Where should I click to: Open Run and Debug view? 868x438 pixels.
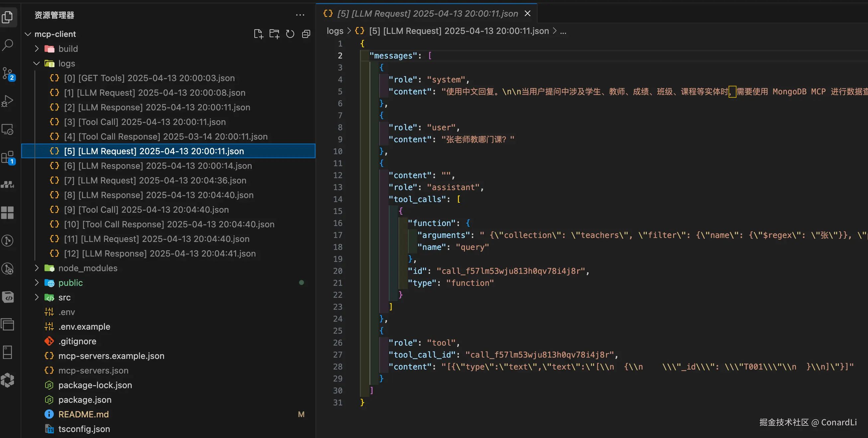click(8, 101)
